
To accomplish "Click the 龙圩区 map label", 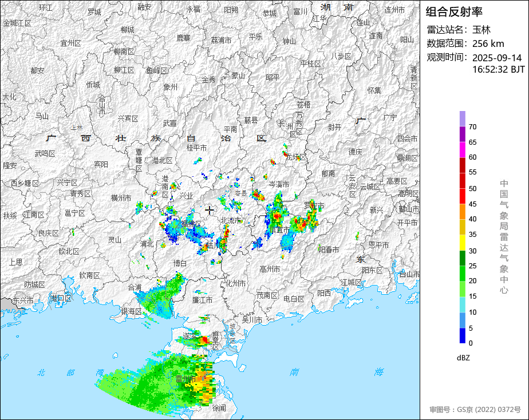I will pos(297,157).
